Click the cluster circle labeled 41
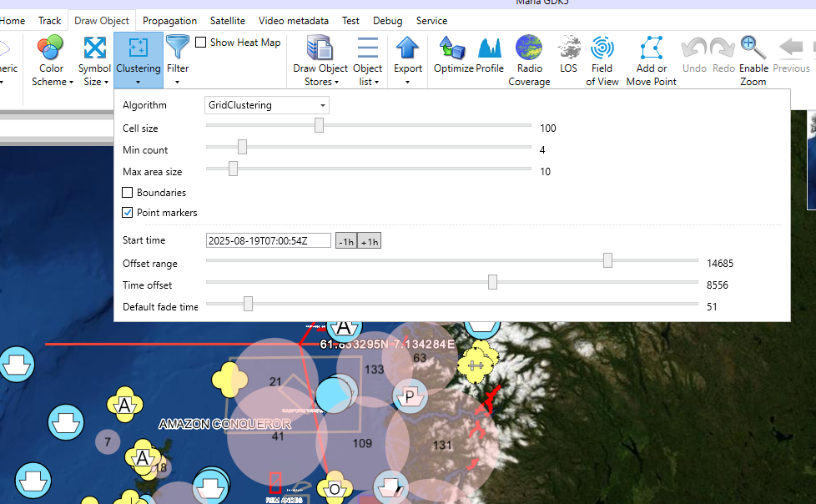 (x=277, y=436)
